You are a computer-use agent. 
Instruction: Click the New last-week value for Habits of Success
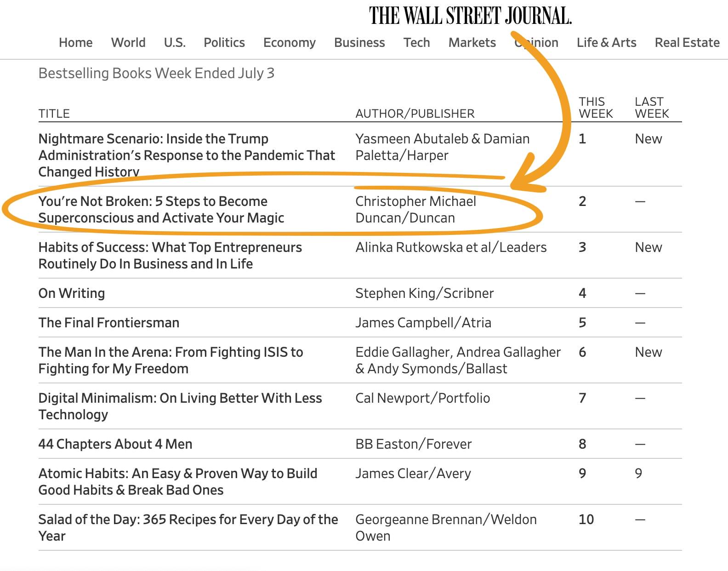click(x=648, y=247)
